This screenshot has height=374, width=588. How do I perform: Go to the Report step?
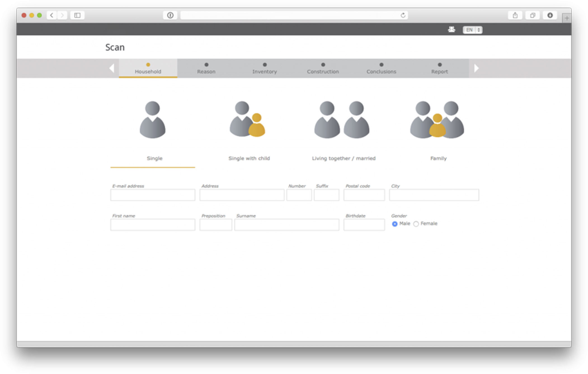point(439,71)
